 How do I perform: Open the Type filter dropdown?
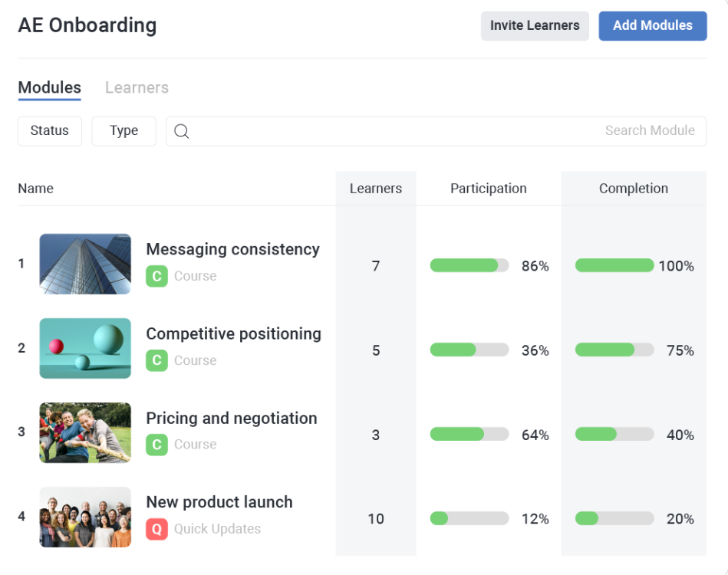pyautogui.click(x=124, y=131)
